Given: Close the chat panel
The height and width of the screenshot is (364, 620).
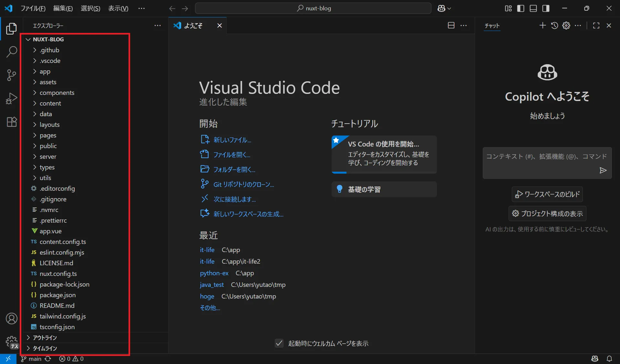Looking at the screenshot, I should point(609,25).
